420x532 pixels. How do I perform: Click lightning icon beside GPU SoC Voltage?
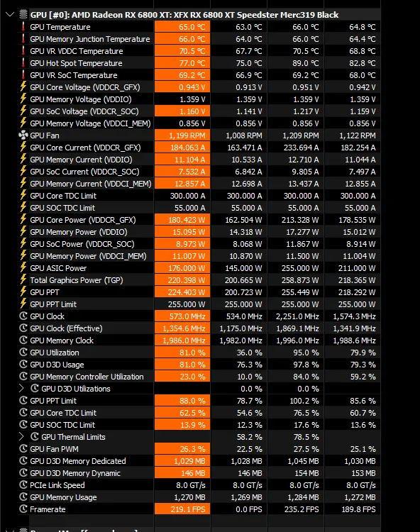tap(23, 111)
